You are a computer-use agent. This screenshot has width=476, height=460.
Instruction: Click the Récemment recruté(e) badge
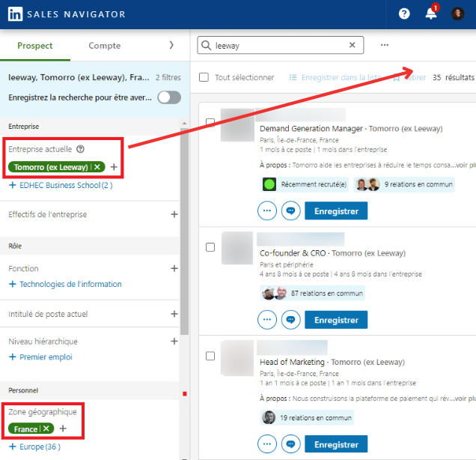(x=305, y=184)
